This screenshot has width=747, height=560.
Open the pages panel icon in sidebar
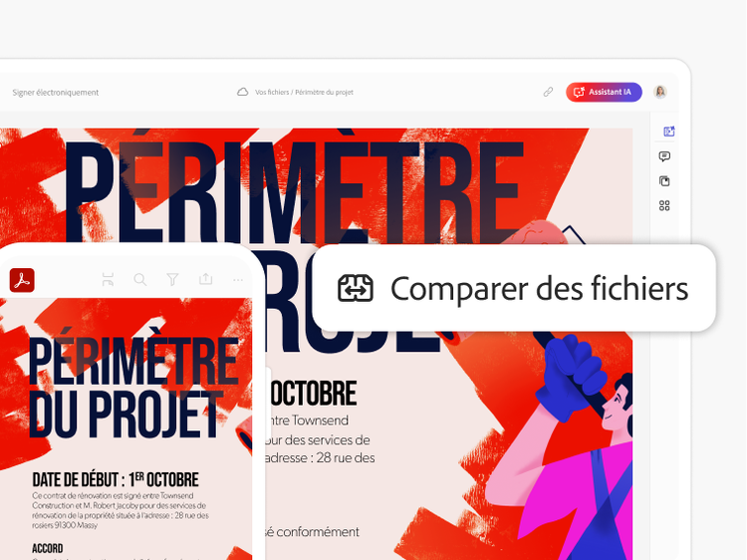click(664, 181)
